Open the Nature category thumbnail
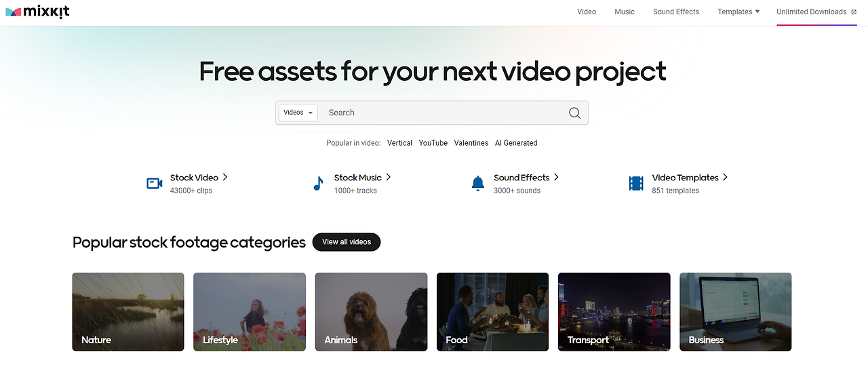This screenshot has width=868, height=371. point(128,312)
